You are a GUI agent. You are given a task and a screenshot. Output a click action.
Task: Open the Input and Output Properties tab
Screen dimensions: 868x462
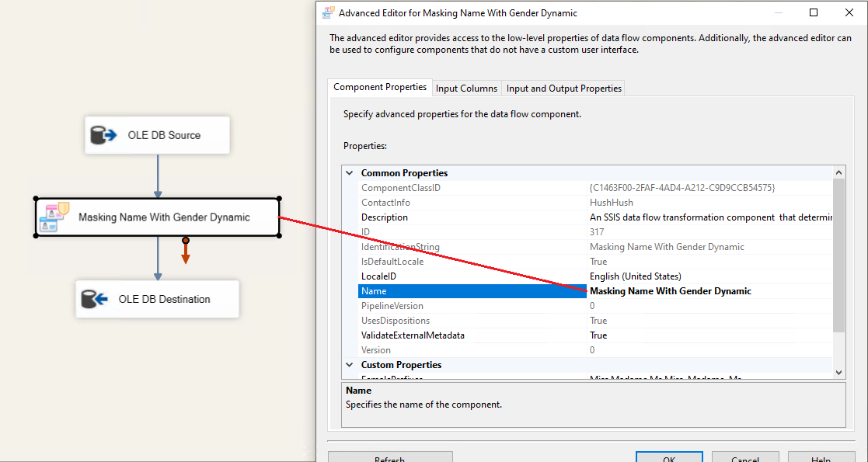(x=563, y=89)
